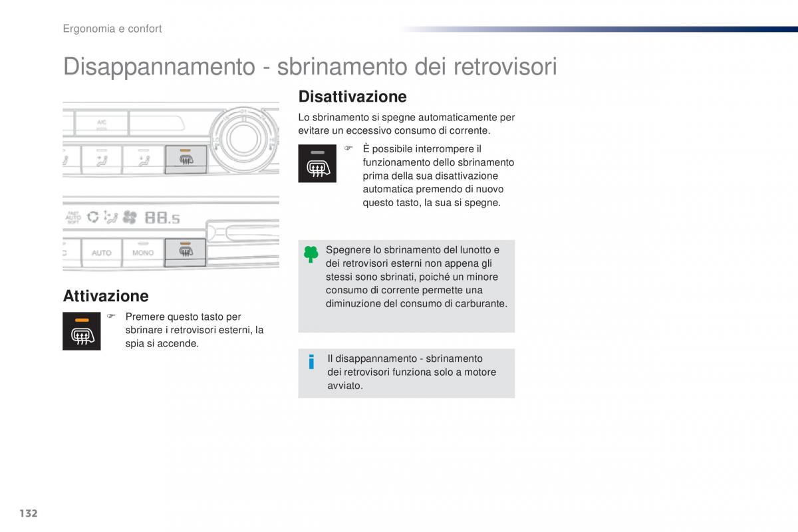
Task: Click the highlighted defrost button in the upper panel illustration
Action: click(x=186, y=160)
